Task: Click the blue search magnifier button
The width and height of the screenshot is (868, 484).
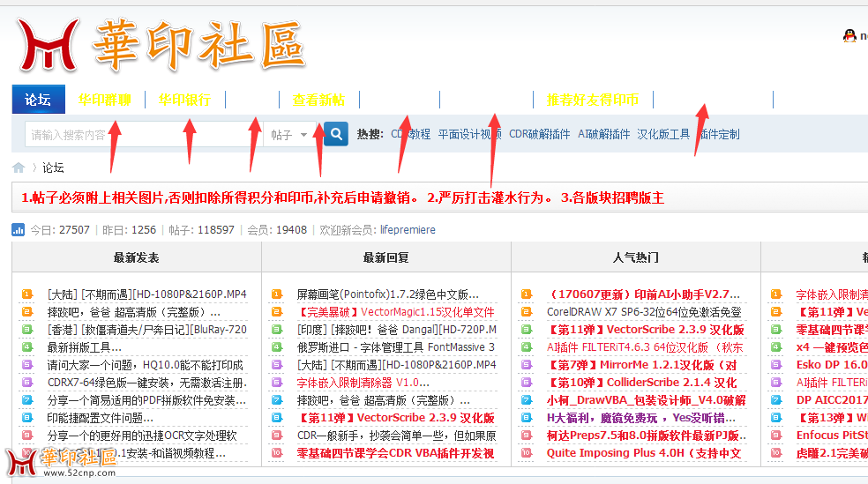Action: [336, 134]
